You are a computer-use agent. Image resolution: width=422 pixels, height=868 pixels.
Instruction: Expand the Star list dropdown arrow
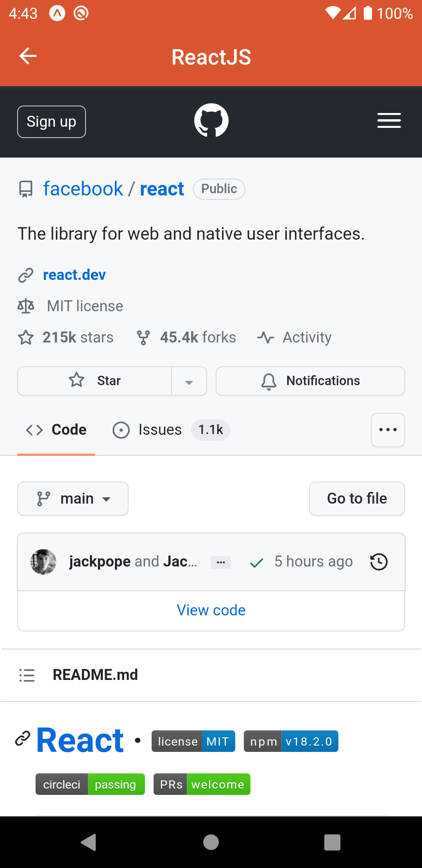[189, 381]
